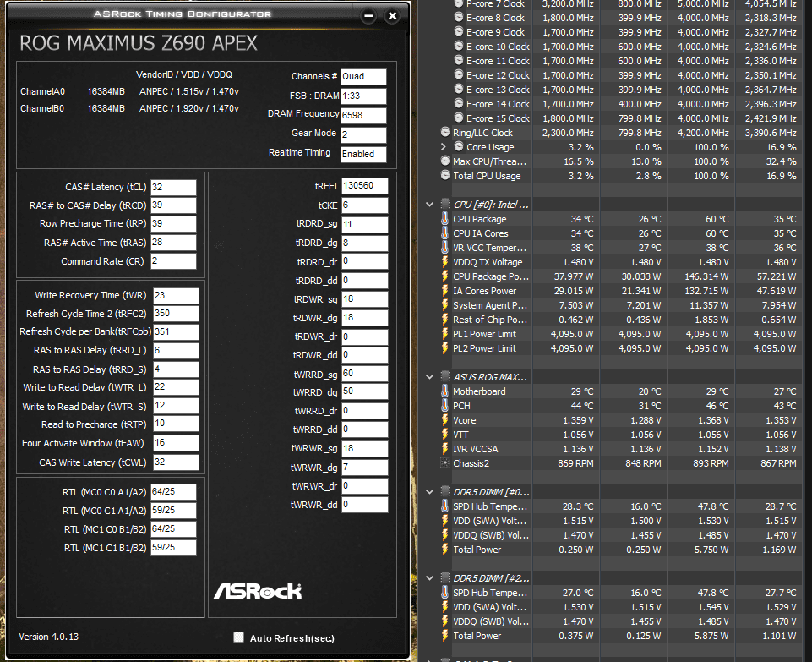
Task: Click the VTT lightning icon
Action: click(x=444, y=435)
